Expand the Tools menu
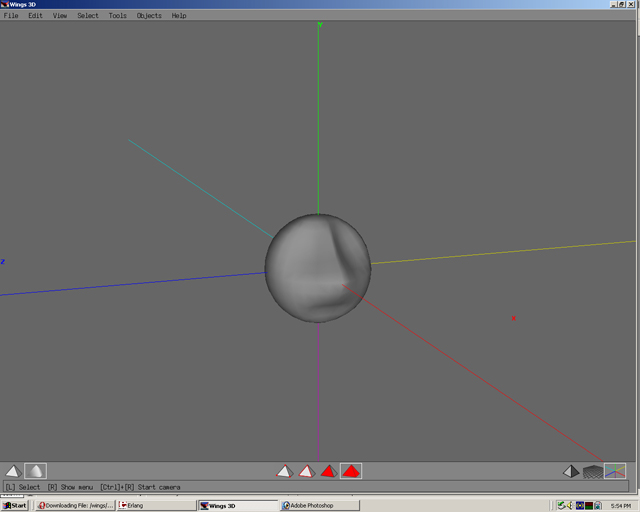Viewport: 640px width, 512px height. click(118, 16)
